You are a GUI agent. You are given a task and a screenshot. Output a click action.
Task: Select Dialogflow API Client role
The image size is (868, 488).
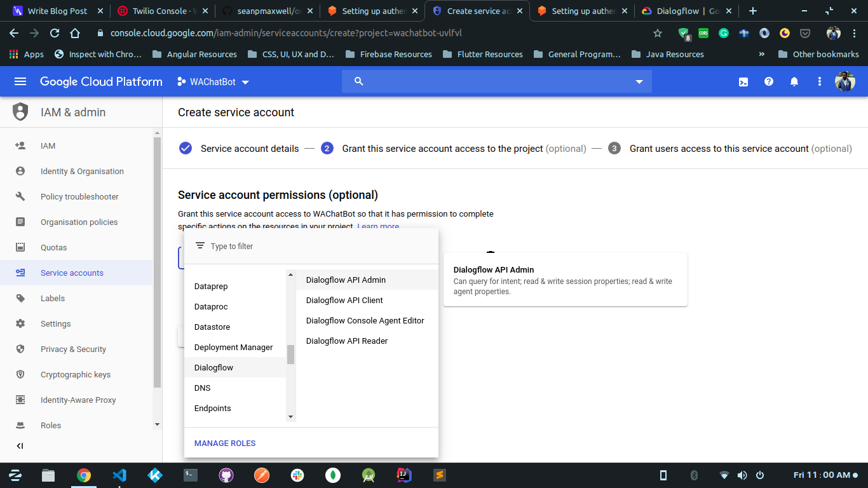367,300
